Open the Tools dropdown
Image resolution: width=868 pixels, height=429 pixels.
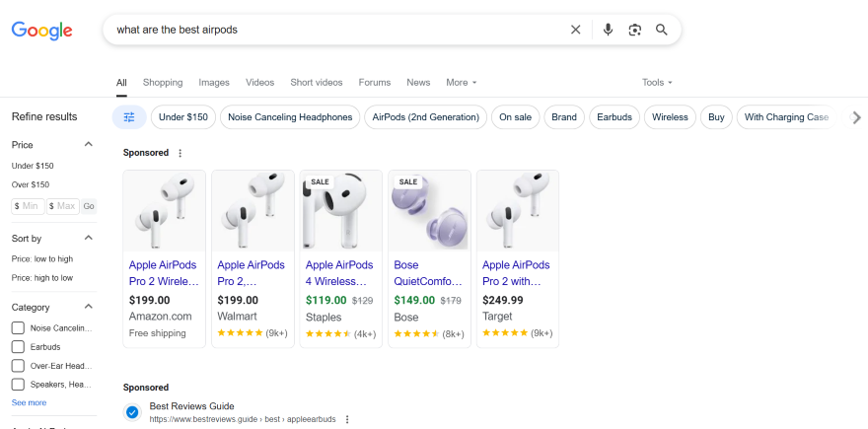coord(657,83)
